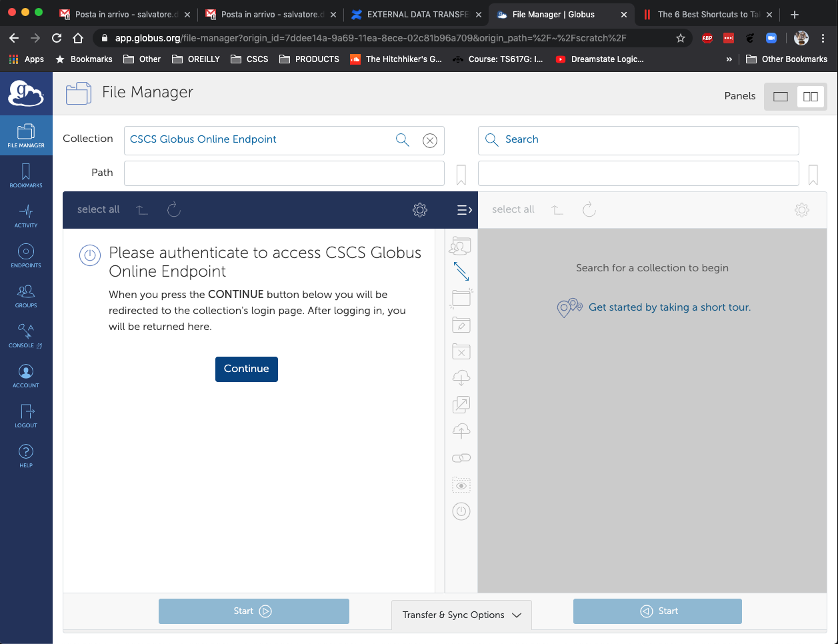
Task: Open the Account sidebar page
Action: coord(26,376)
